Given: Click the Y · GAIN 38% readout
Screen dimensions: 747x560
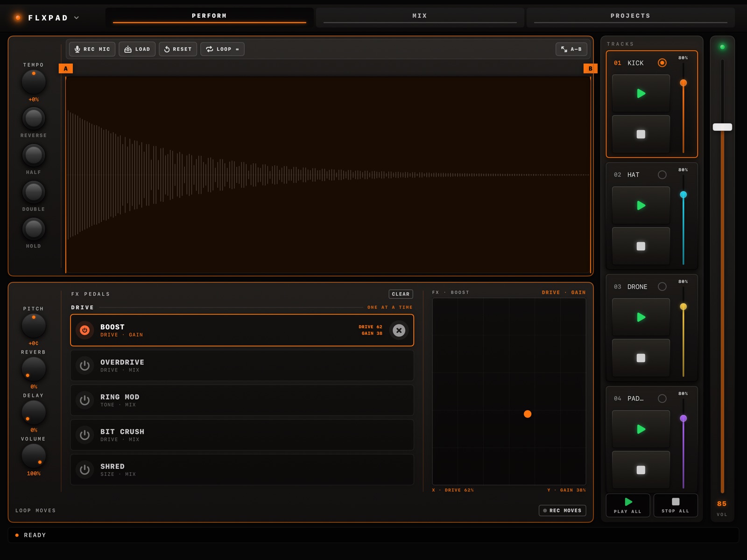Looking at the screenshot, I should point(566,490).
